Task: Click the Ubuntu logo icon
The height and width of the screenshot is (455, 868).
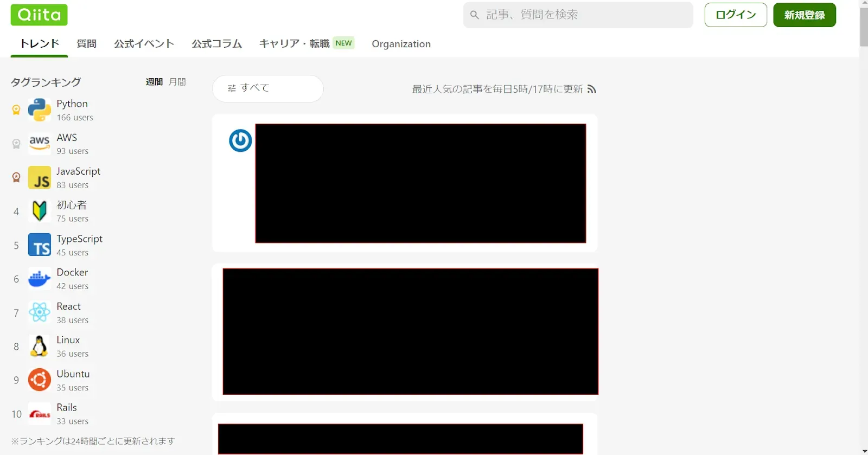Action: coord(39,380)
